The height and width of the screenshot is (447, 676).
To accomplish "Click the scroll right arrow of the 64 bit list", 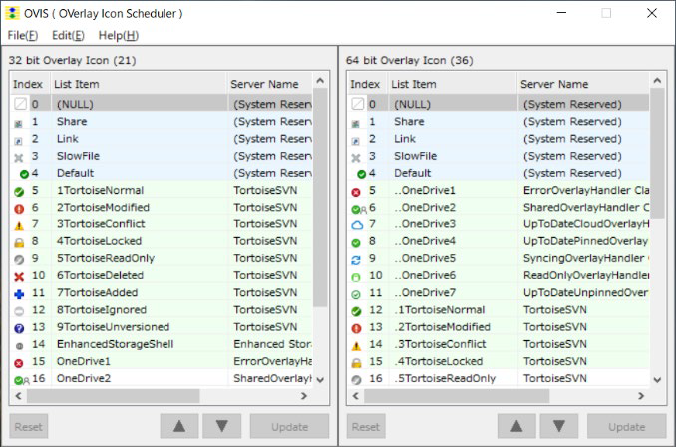I will [641, 396].
